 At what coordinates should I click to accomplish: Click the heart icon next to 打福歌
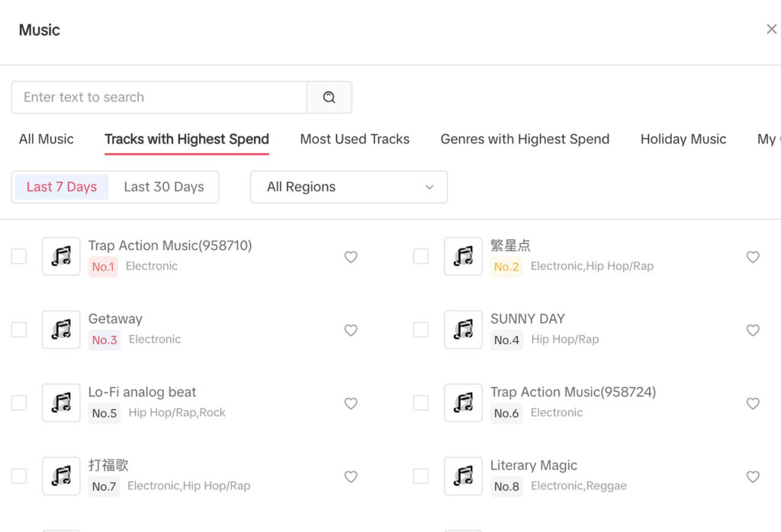pyautogui.click(x=351, y=476)
